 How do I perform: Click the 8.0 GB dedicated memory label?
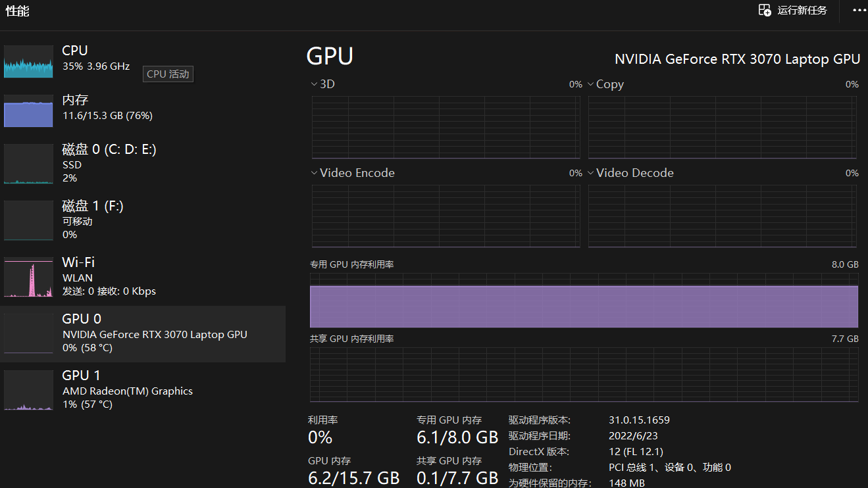click(845, 264)
